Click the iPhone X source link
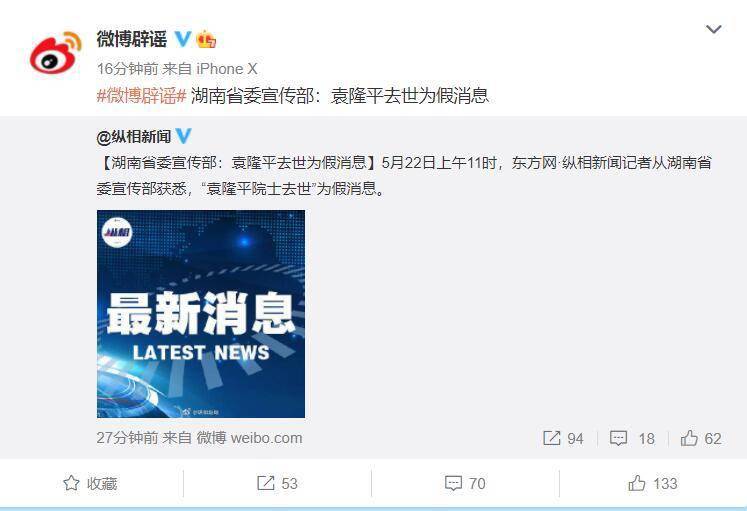Image resolution: width=747 pixels, height=511 pixels. coord(227,69)
